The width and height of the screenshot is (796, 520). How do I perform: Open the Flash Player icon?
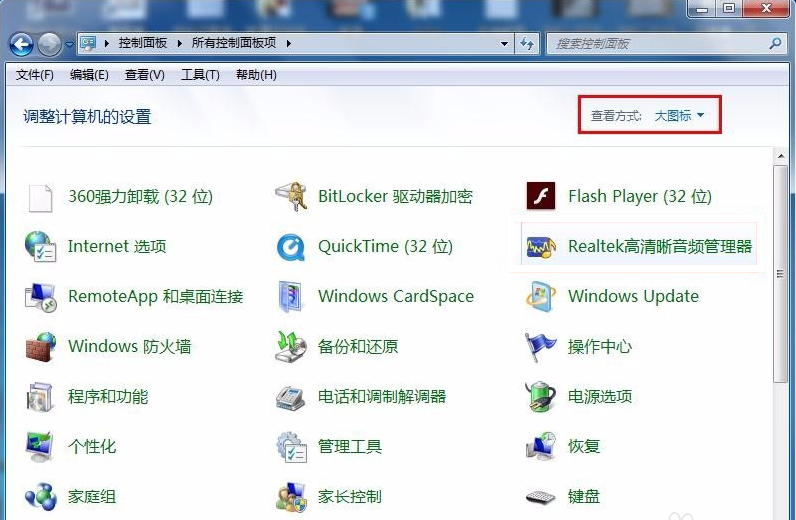point(541,196)
